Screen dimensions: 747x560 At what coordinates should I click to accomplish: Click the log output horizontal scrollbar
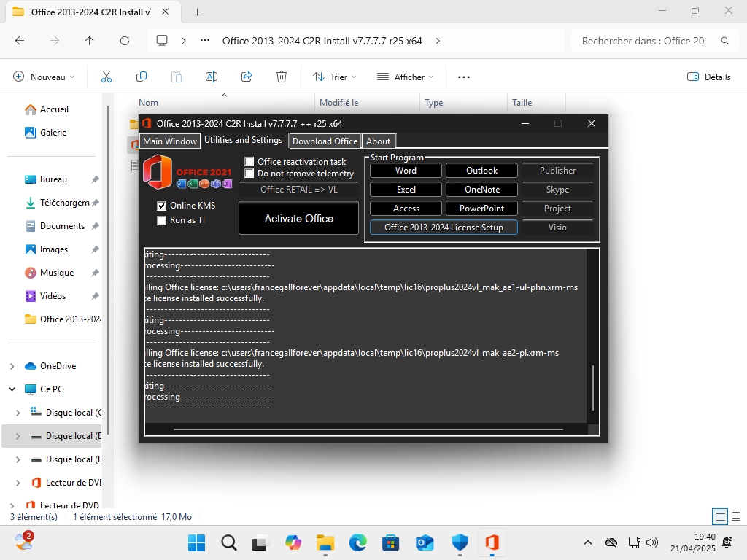(368, 429)
